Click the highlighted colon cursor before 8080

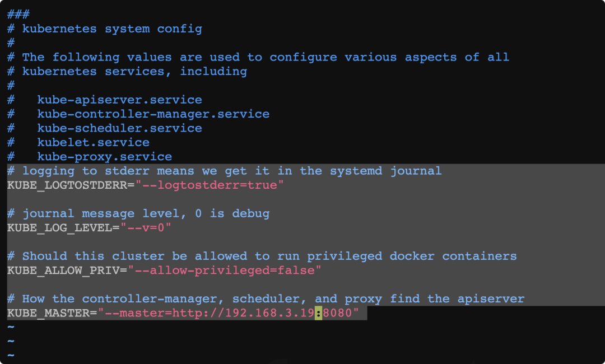pos(318,312)
